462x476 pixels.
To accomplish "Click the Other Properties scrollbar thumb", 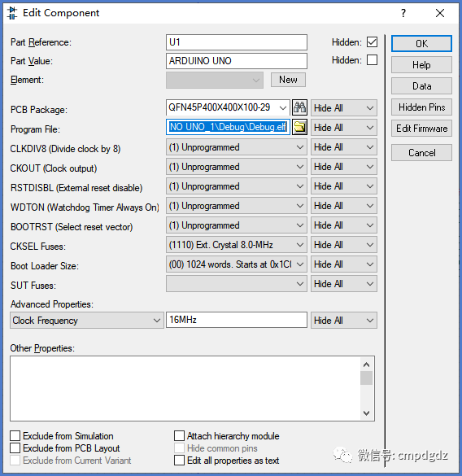I will coord(366,378).
